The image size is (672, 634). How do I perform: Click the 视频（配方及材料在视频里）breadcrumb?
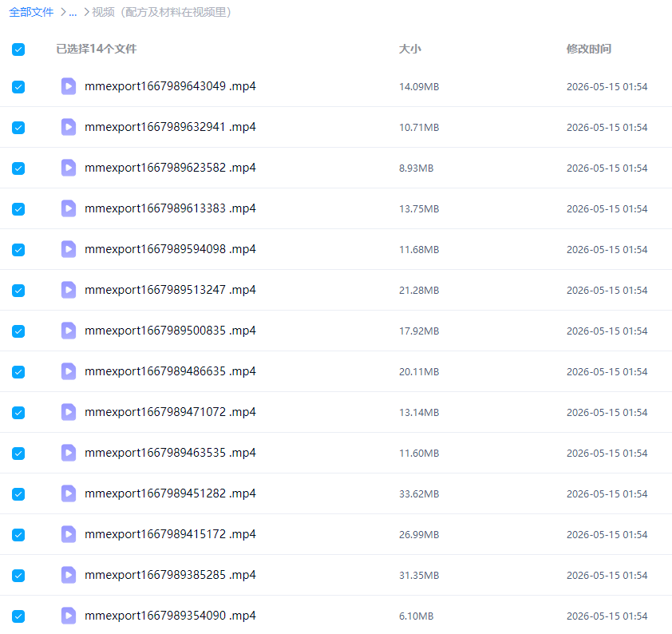(161, 12)
